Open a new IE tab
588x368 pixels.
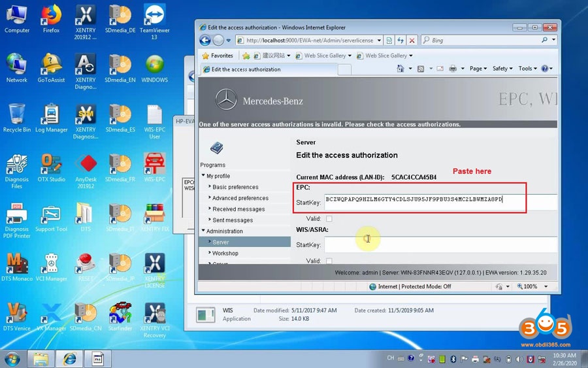point(344,69)
